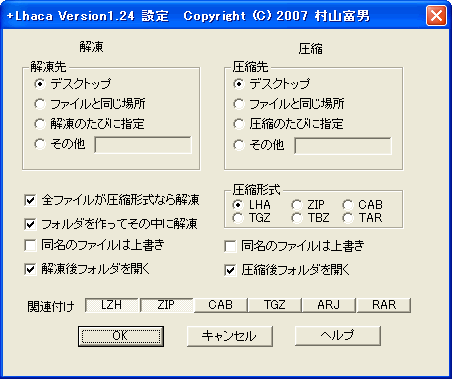Toggle LZH file association button
The width and height of the screenshot is (452, 379).
112,305
